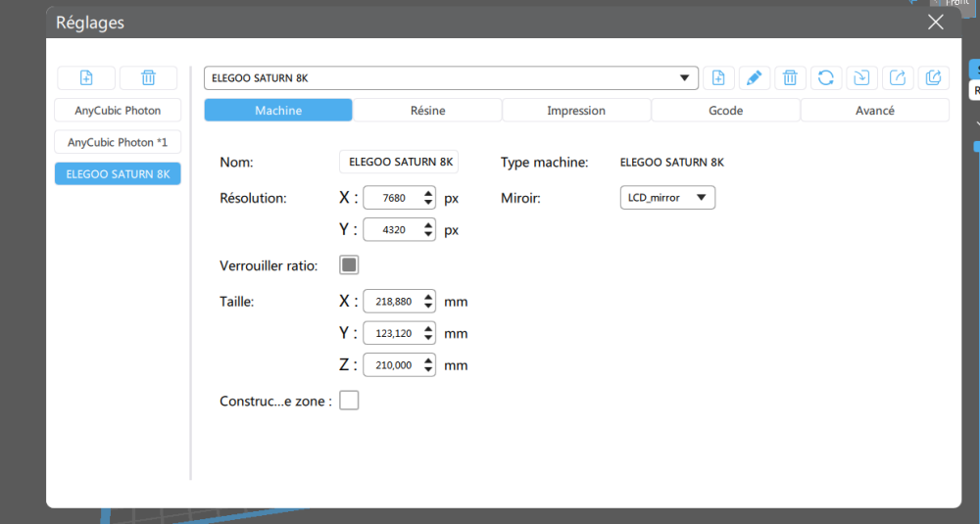This screenshot has width=980, height=524.
Task: Enable the Construc...e zone checkbox
Action: point(349,401)
